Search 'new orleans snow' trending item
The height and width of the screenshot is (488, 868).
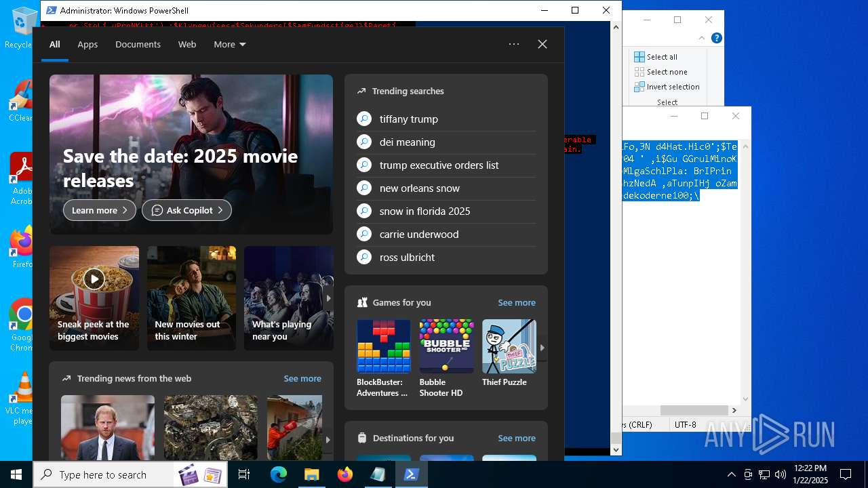(446, 188)
